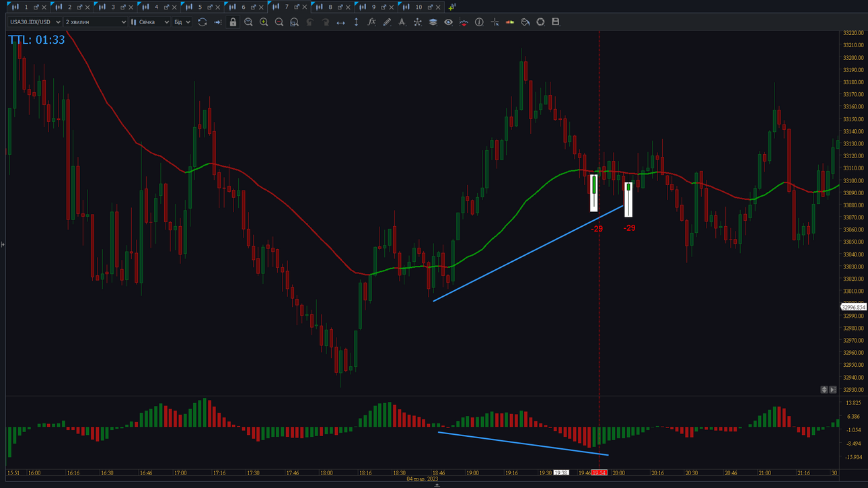Click the shift-chart-to-end arrow button
The height and width of the screenshot is (488, 868).
[833, 390]
